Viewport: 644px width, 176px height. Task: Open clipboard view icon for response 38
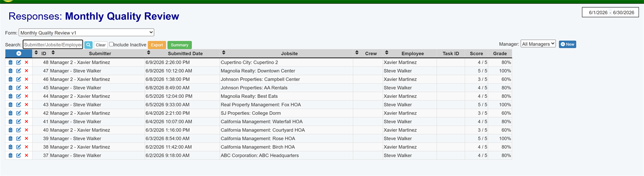(x=11, y=147)
